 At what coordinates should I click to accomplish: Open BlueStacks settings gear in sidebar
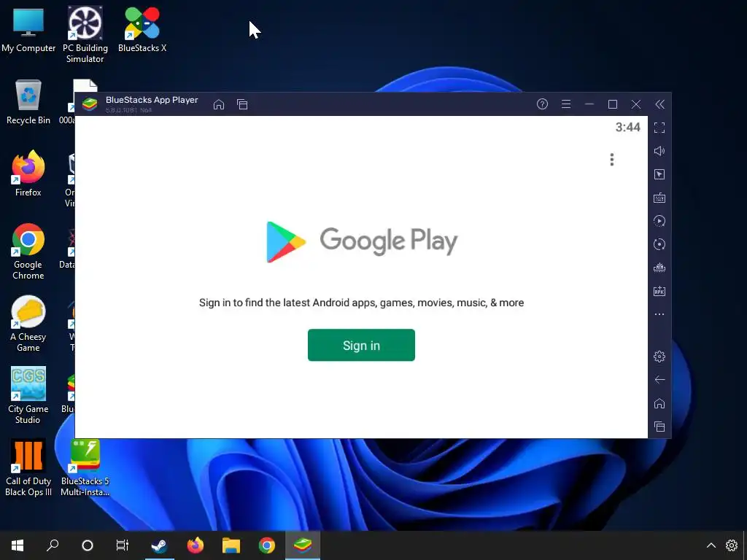[x=659, y=356]
